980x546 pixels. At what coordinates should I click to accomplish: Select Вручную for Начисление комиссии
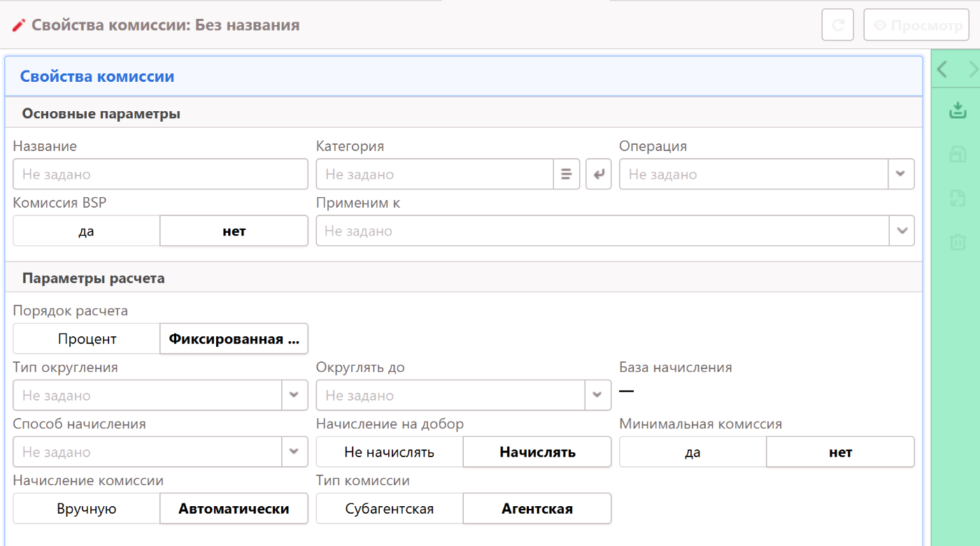pos(87,509)
